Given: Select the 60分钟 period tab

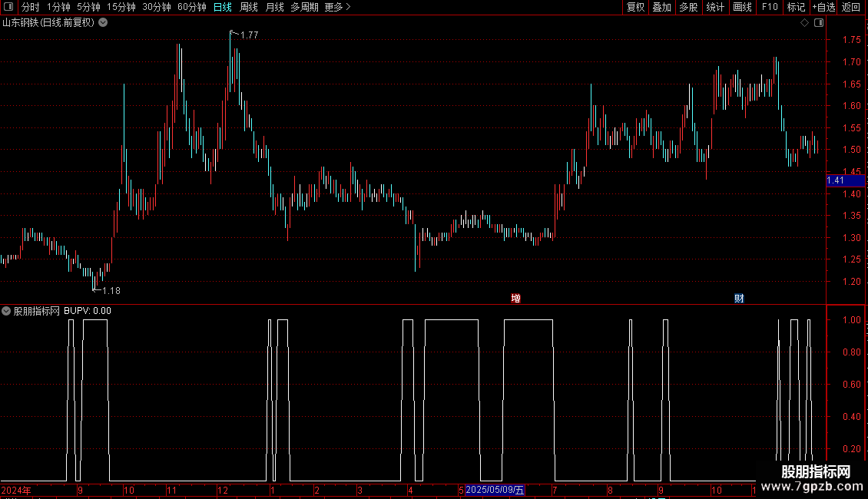Looking at the screenshot, I should coord(191,7).
